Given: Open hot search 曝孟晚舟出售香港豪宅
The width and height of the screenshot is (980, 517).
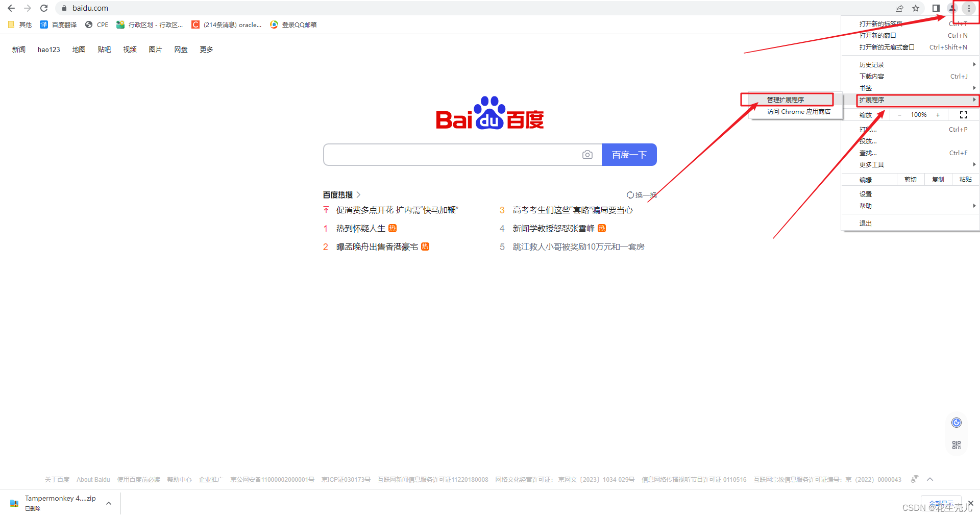Looking at the screenshot, I should click(x=377, y=247).
